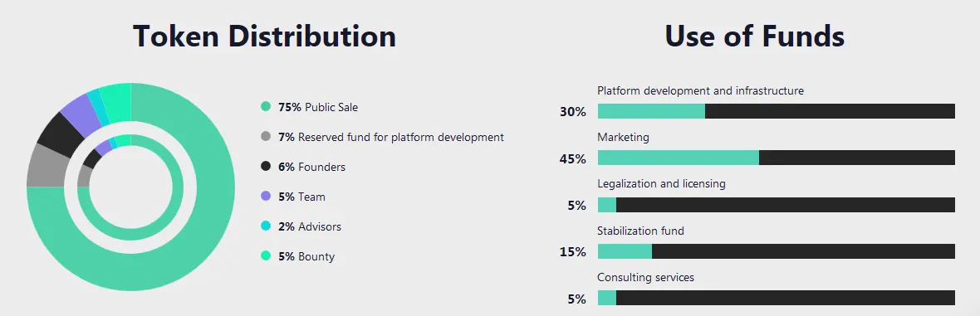Click the purple Team segment on outer ring

(x=80, y=113)
